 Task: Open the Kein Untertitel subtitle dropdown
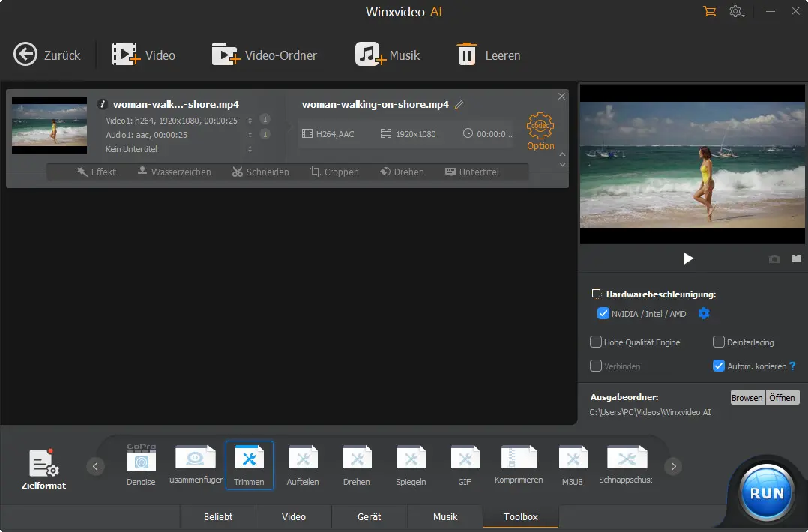(250, 149)
